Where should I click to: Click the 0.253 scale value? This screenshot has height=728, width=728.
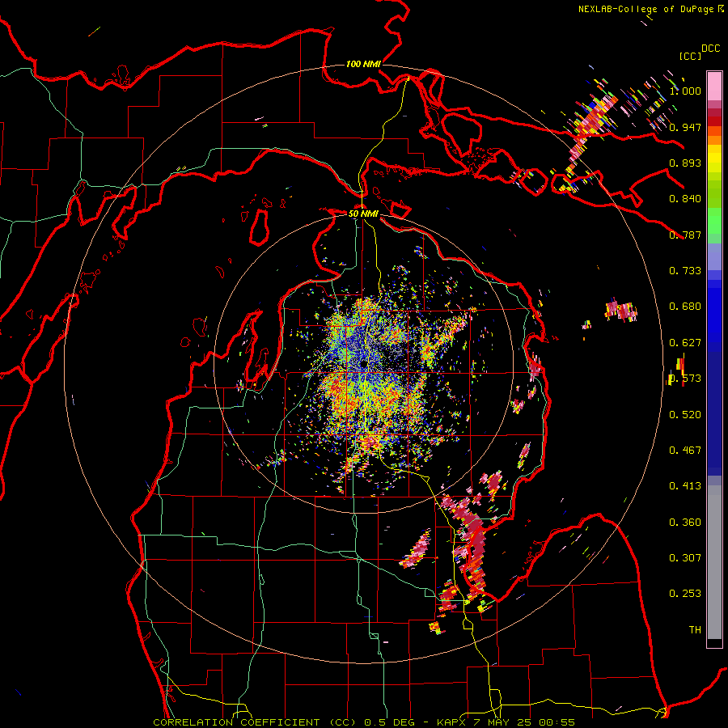[x=685, y=594]
